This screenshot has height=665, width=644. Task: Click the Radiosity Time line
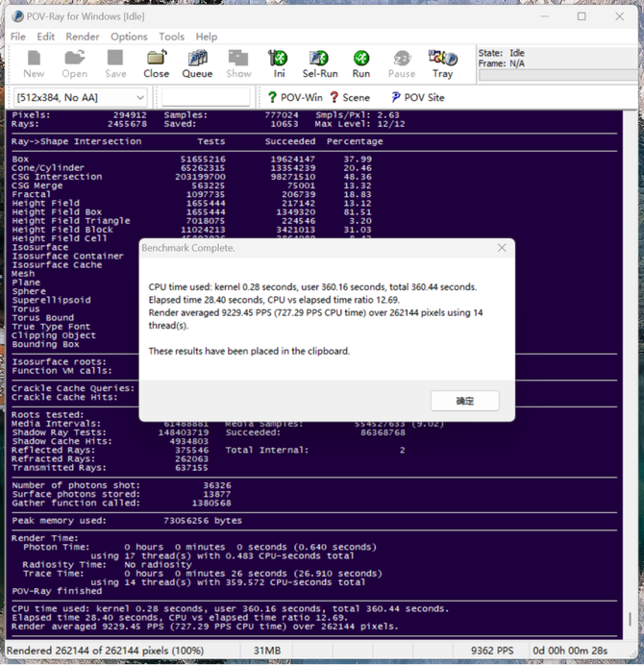coord(107,564)
